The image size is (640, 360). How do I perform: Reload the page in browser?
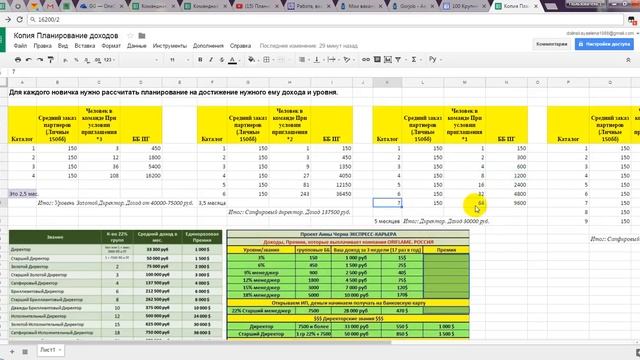(20, 19)
